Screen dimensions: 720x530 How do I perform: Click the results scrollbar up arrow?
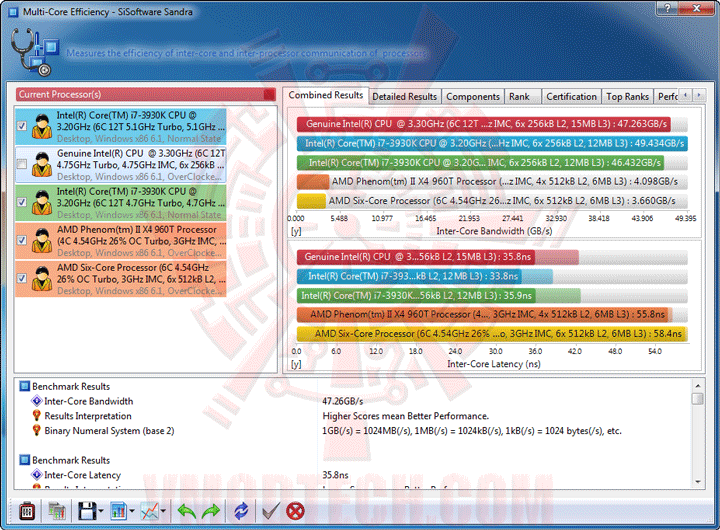pyautogui.click(x=698, y=386)
